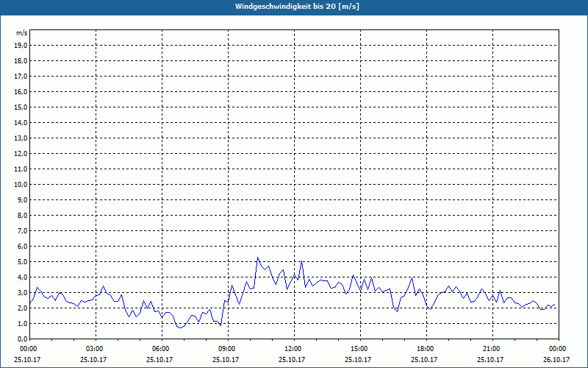The image size is (588, 368).
Task: Click the 0,0 label on the y-axis
Action: 22,339
